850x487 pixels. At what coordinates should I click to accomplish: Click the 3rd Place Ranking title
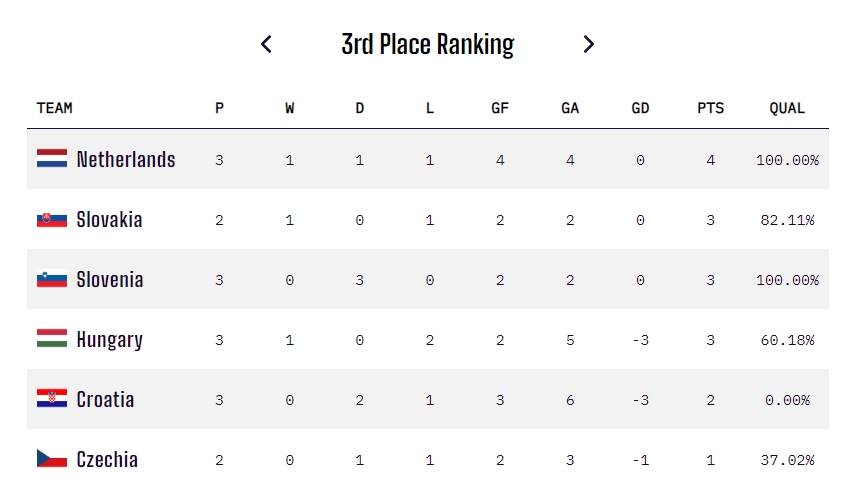coord(428,44)
